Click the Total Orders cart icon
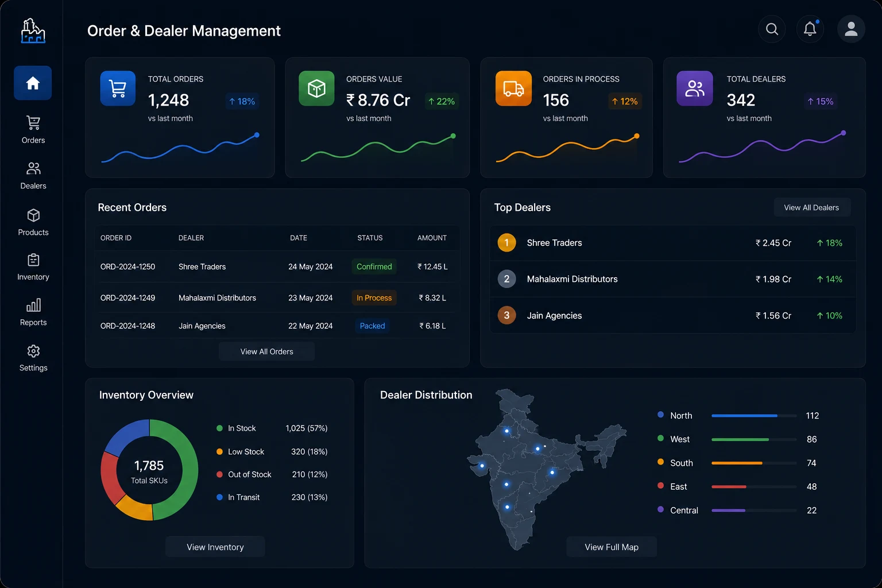Screen dimensions: 882x588 click(118, 88)
